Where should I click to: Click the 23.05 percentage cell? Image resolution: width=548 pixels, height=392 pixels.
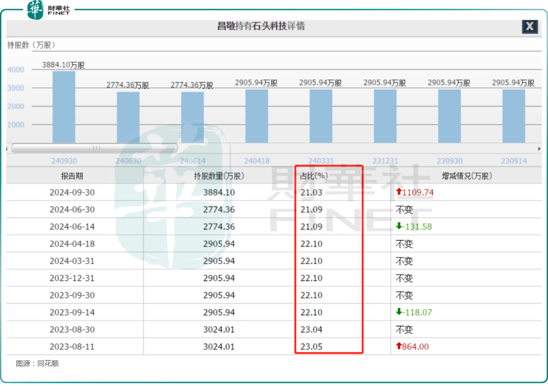point(311,347)
